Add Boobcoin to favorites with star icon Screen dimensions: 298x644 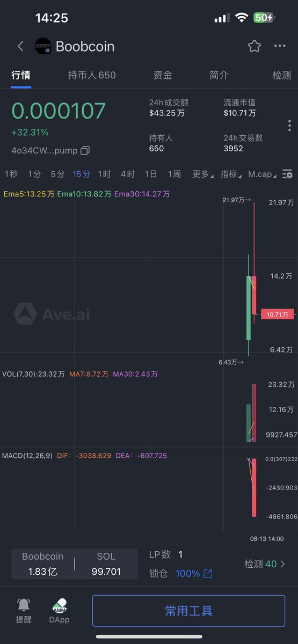[x=254, y=46]
